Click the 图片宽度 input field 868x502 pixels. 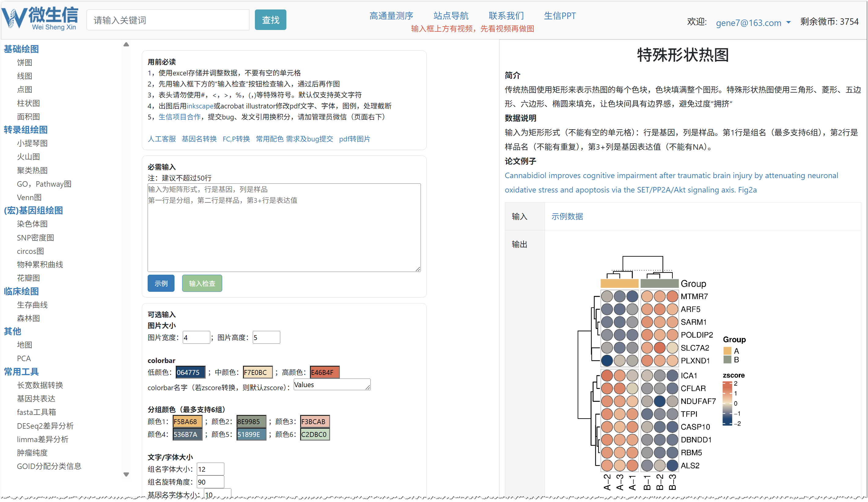coord(196,337)
